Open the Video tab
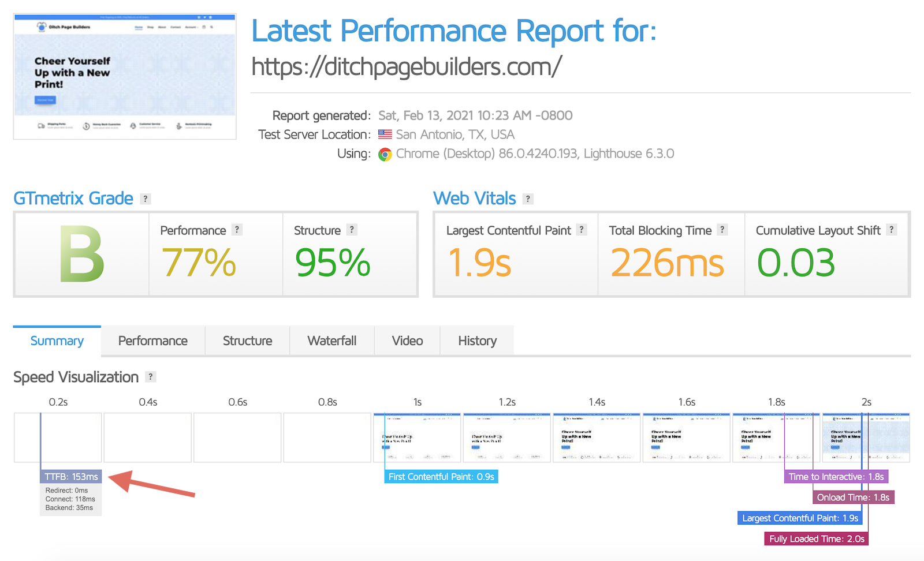Viewport: 924px width, 561px height. click(407, 341)
